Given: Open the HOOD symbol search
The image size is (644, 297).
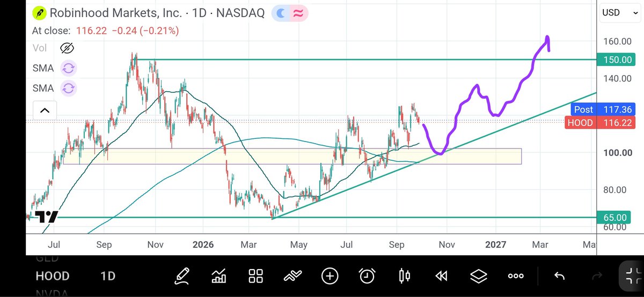Looking at the screenshot, I should (53, 276).
